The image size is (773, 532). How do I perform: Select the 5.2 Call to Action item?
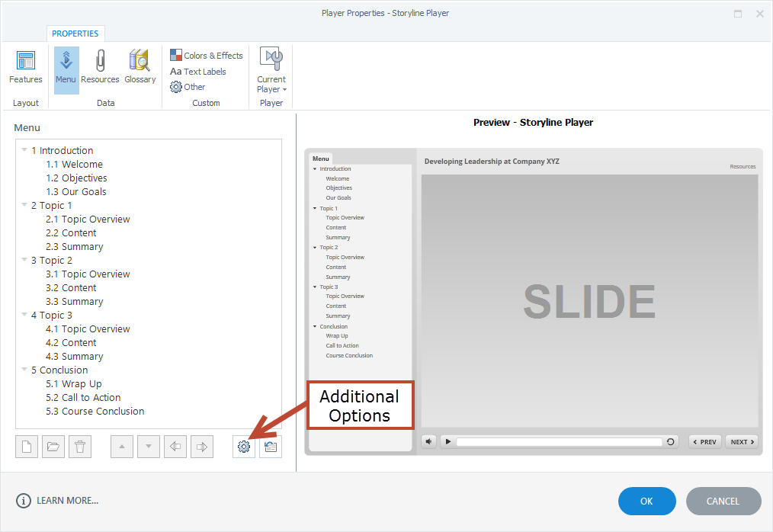click(83, 397)
